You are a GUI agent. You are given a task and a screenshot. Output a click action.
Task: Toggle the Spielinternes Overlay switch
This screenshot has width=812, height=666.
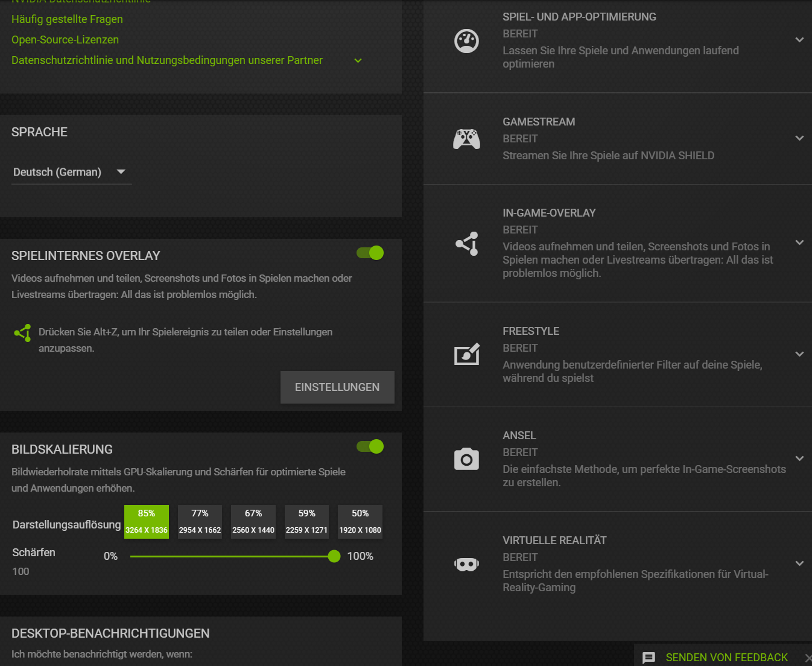coord(370,253)
